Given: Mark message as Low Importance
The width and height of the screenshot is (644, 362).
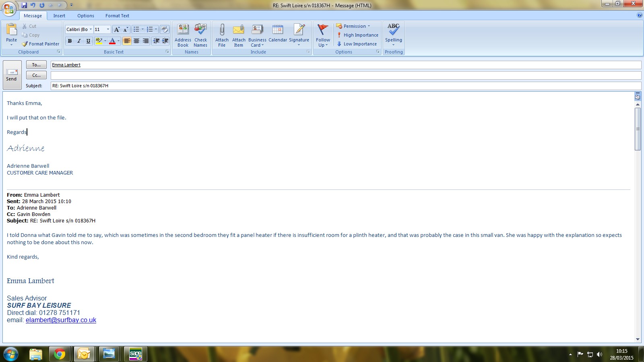Looking at the screenshot, I should pyautogui.click(x=357, y=44).
